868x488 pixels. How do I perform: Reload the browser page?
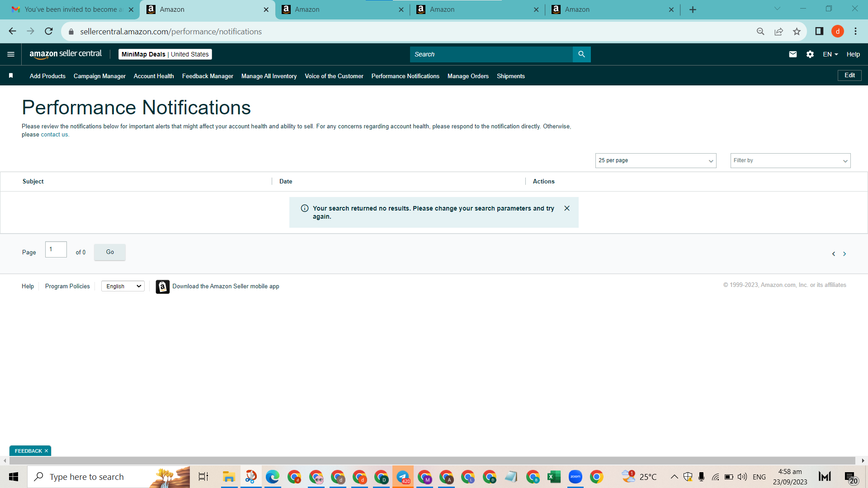tap(49, 31)
